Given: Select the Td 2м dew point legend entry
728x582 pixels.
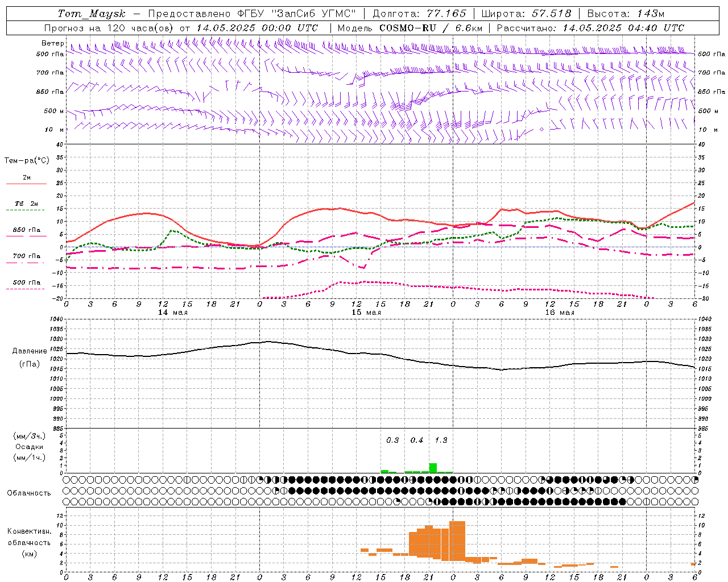Looking at the screenshot, I should pos(27,203).
